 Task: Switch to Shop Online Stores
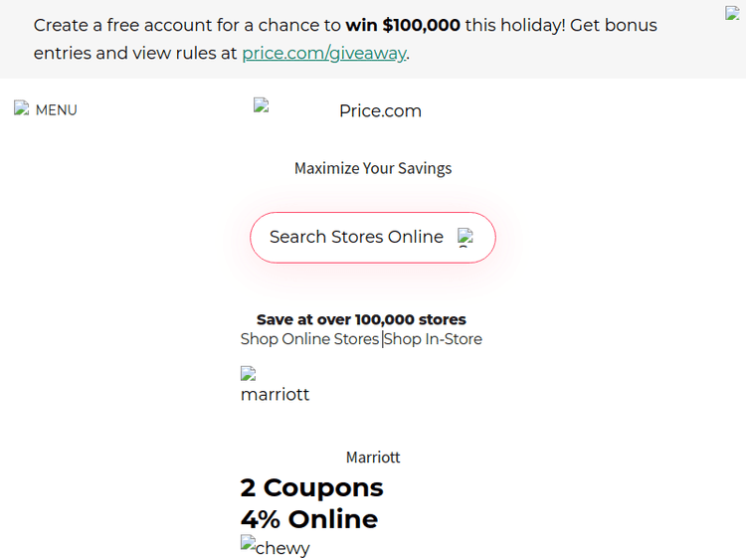click(x=309, y=339)
